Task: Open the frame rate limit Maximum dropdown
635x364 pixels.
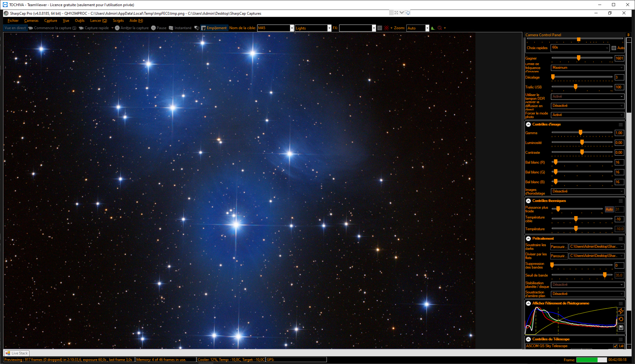Action: tap(588, 68)
